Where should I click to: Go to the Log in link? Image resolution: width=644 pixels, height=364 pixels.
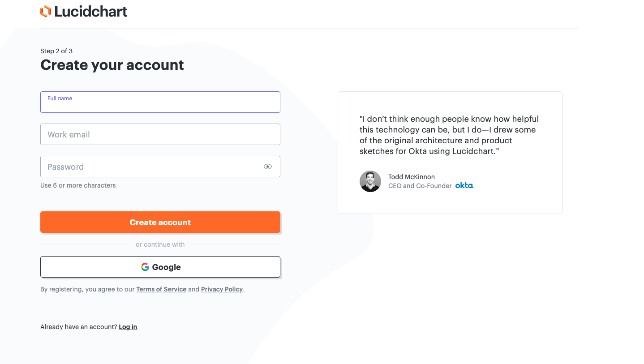point(128,327)
